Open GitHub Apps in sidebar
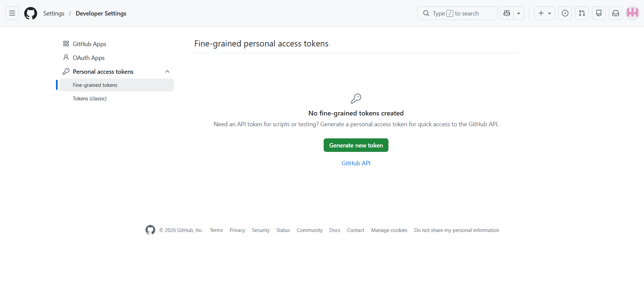This screenshot has width=644, height=302. (117, 44)
